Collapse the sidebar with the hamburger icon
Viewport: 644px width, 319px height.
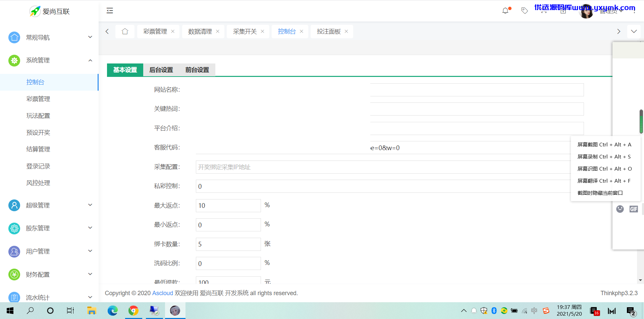coord(110,11)
